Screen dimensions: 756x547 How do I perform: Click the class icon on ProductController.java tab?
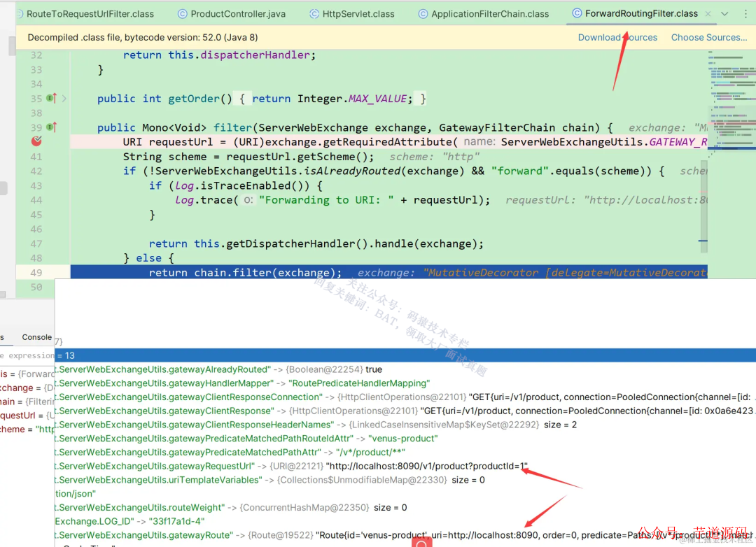pos(182,14)
